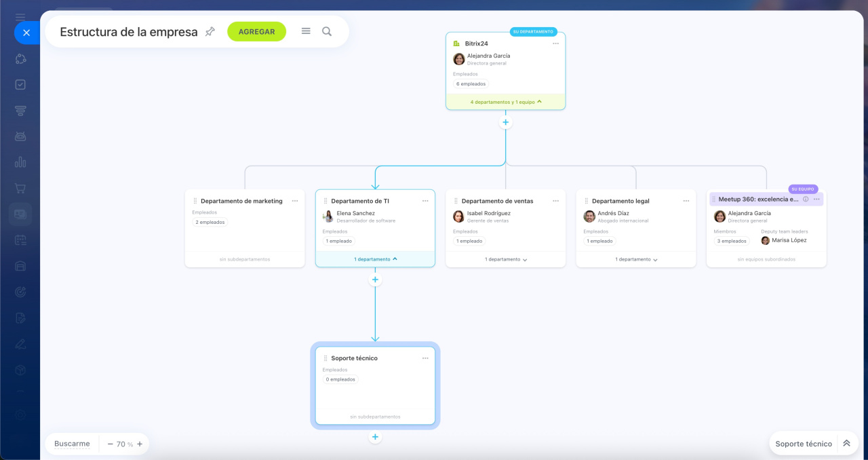Decrease the zoom level with minus
Viewport: 868px width, 460px height.
click(110, 444)
